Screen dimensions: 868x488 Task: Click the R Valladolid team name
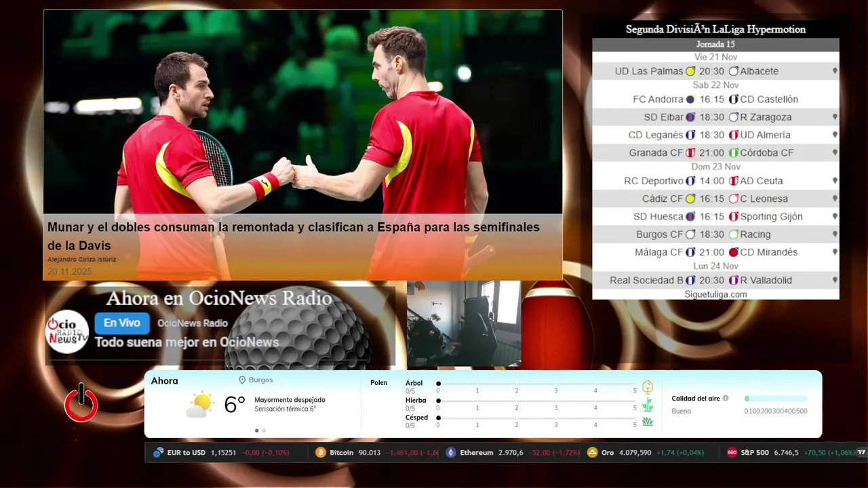coord(766,280)
